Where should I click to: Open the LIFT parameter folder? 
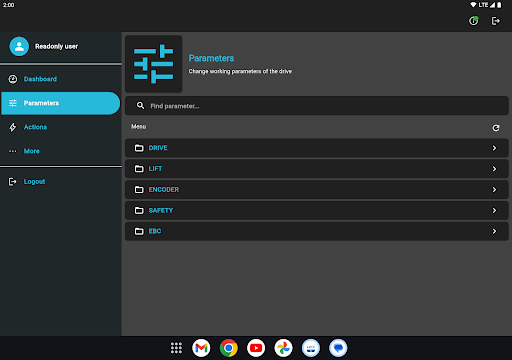coord(317,169)
